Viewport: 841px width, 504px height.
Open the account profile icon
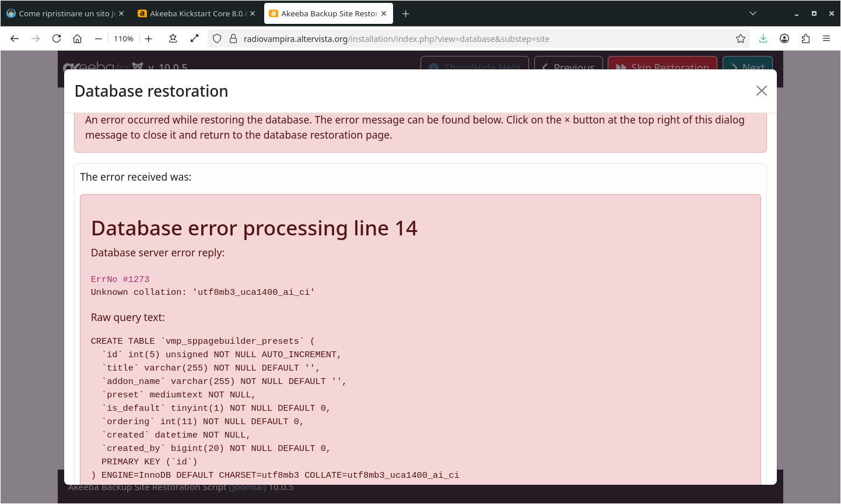[x=784, y=38]
